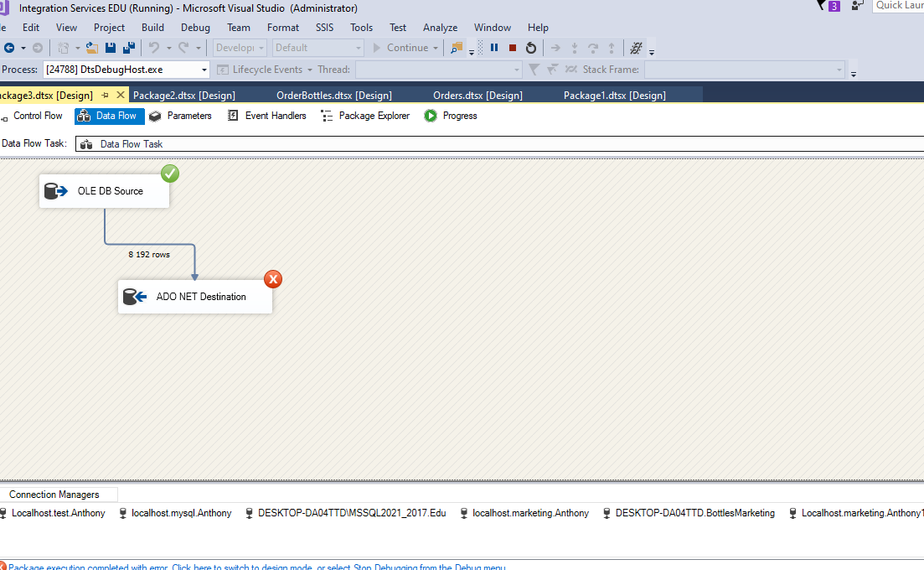Switch to the Package Explorer tab
This screenshot has height=570, width=924.
pyautogui.click(x=365, y=116)
